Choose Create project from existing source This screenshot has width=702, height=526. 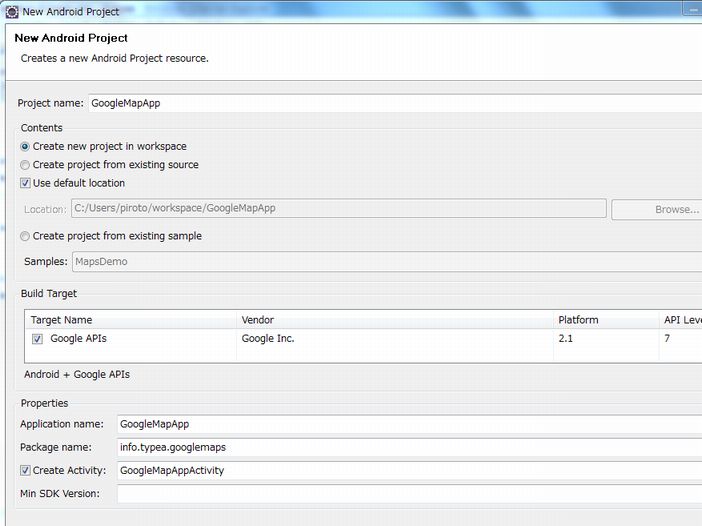[25, 165]
